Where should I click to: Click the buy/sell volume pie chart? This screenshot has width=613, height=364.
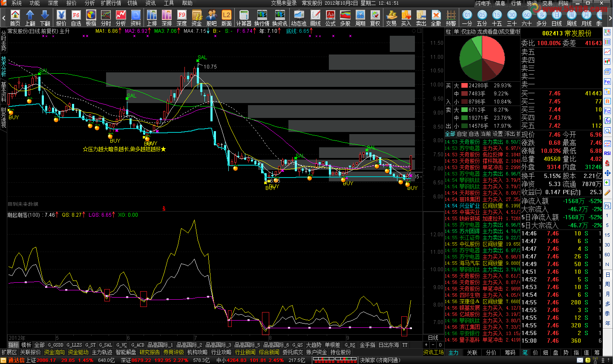point(482,58)
